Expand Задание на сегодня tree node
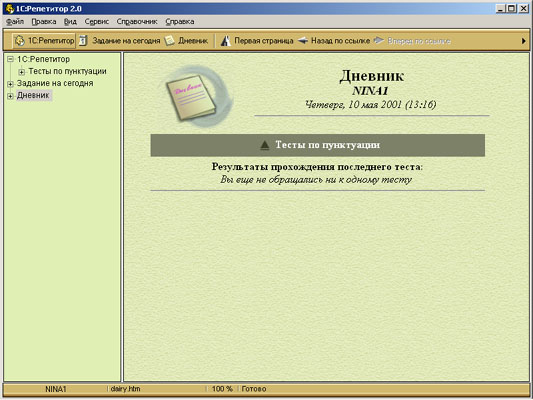 (10, 84)
